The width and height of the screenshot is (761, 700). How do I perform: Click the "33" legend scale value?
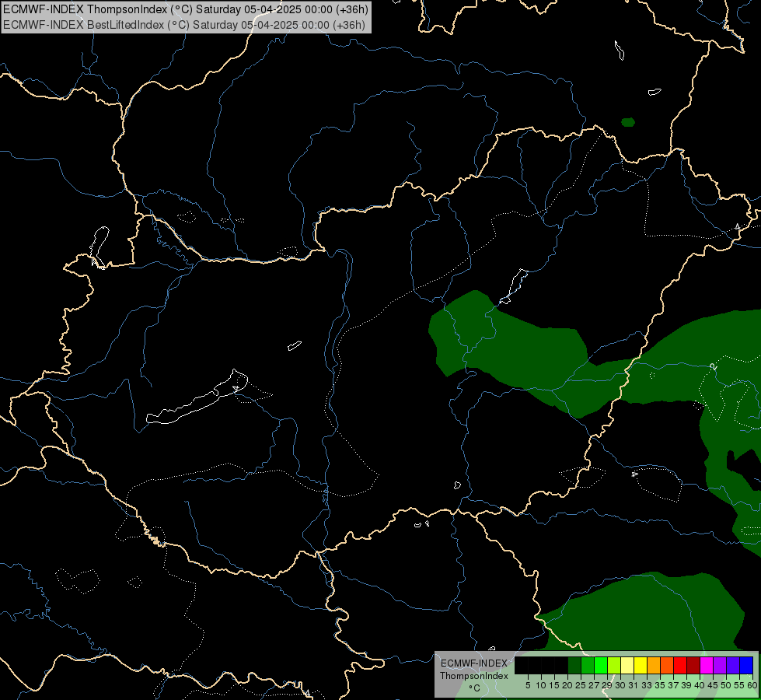647,685
